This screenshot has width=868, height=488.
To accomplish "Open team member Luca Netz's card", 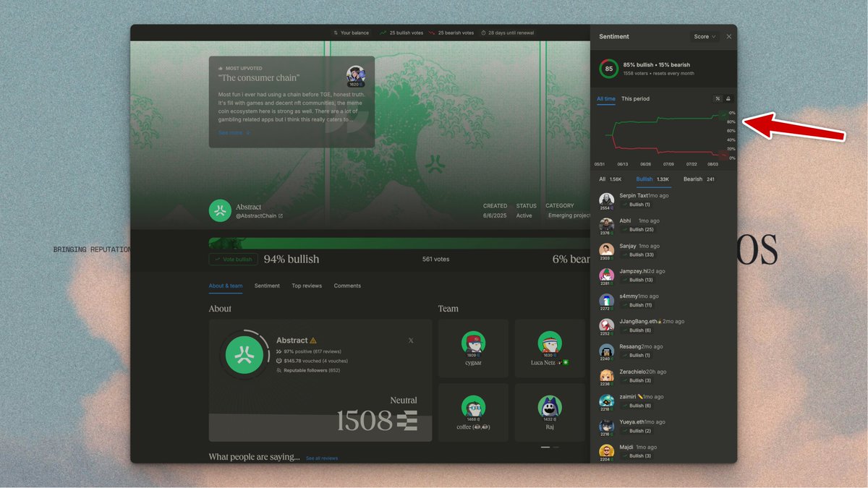I will coord(550,348).
